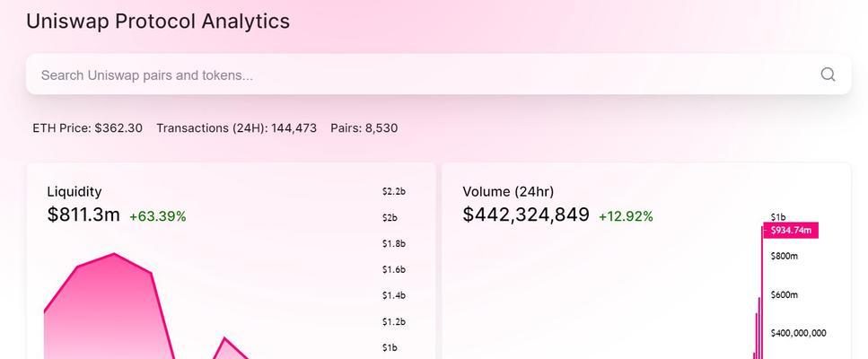
Task: Click the Uniswap Protocol Analytics heading
Action: click(x=158, y=21)
